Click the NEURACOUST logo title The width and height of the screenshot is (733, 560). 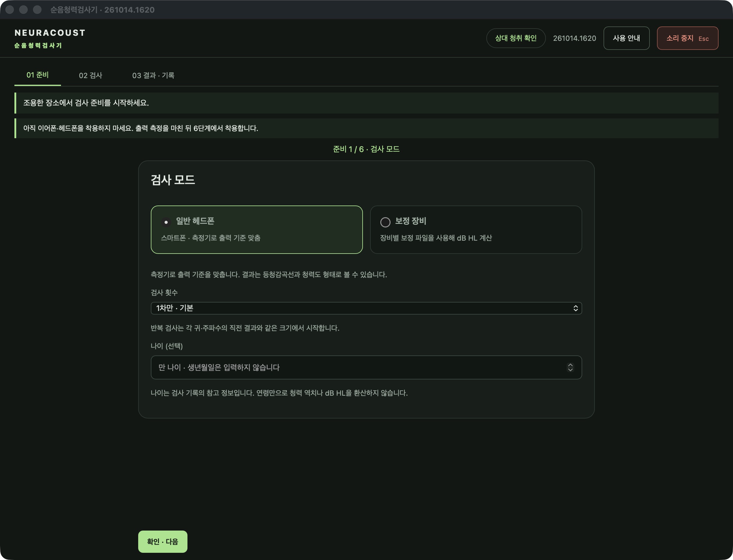click(x=50, y=33)
